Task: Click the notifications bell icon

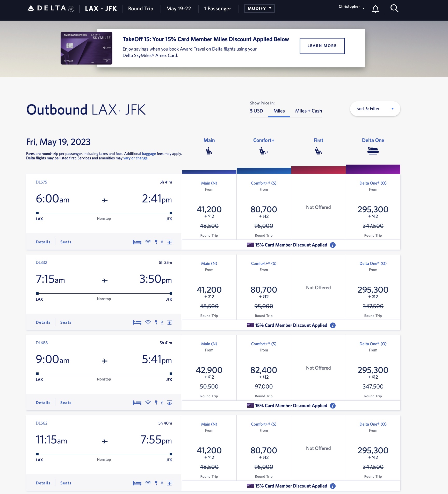Action: [x=375, y=9]
